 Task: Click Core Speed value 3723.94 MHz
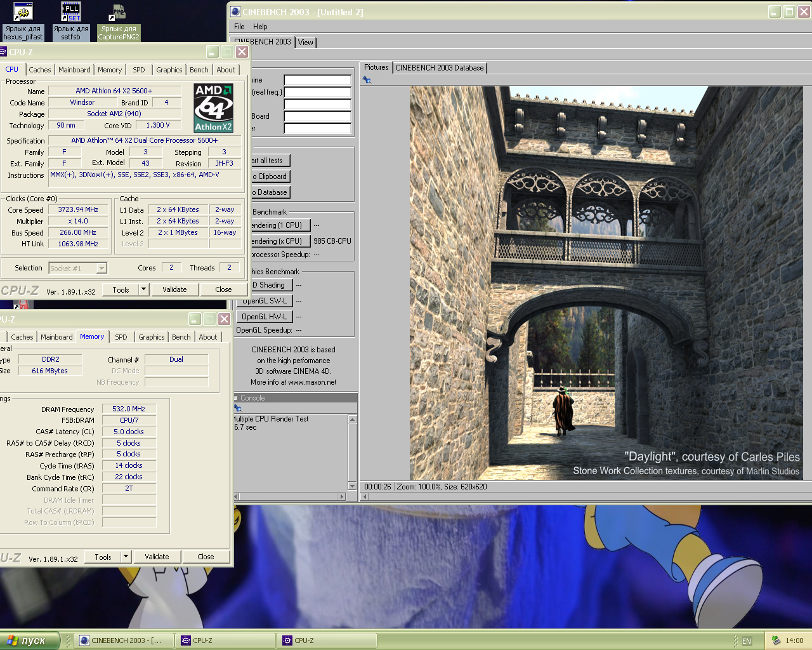point(78,209)
